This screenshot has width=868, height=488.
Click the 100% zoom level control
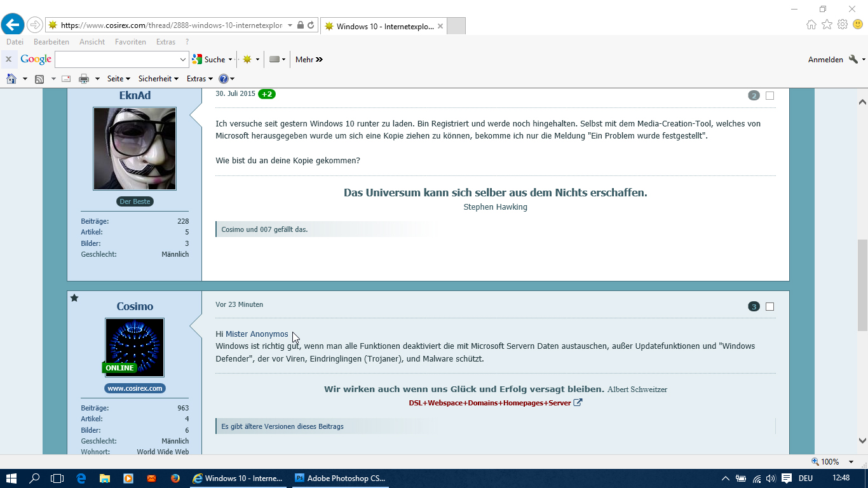click(829, 462)
